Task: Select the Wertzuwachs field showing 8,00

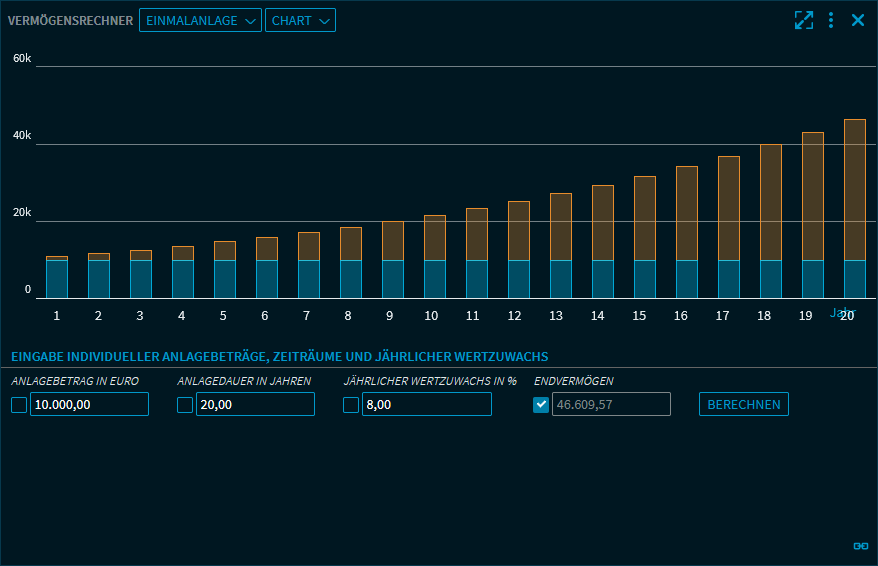Action: point(426,404)
